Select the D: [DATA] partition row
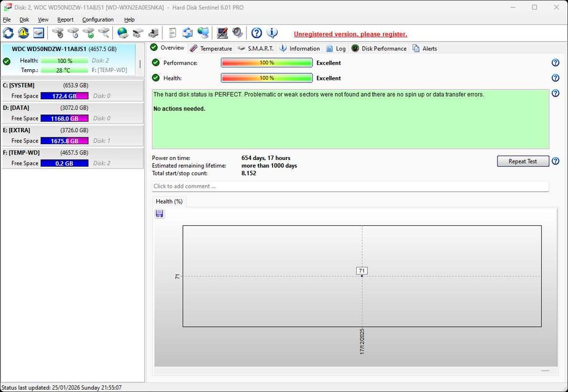Screen dimensions: 568x392 tap(72, 113)
